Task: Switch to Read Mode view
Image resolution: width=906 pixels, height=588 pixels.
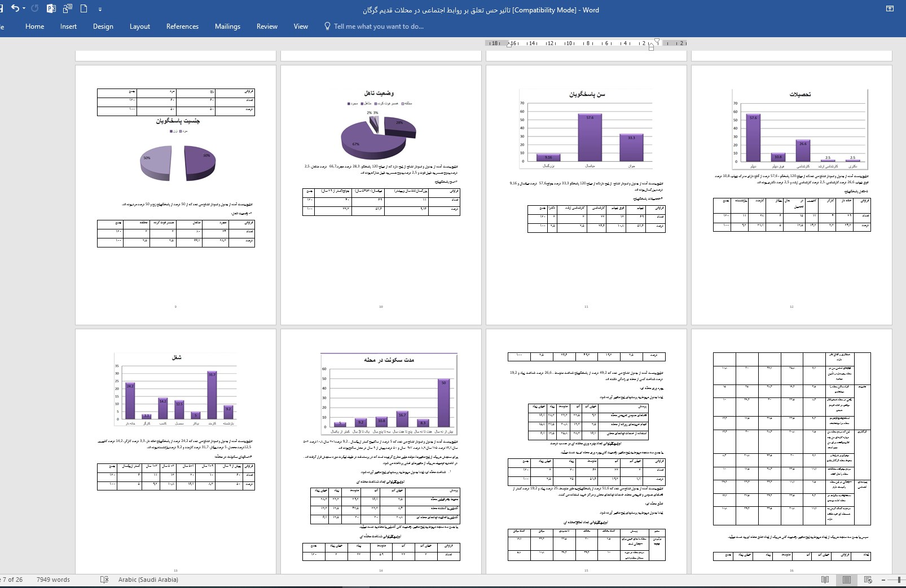Action: (x=825, y=580)
